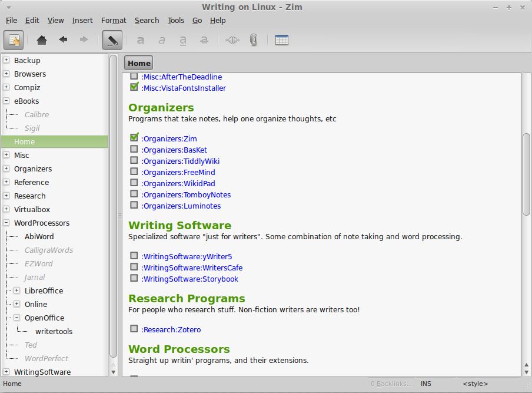This screenshot has width=532, height=393.
Task: Select Calibre in the index tree
Action: (36, 114)
